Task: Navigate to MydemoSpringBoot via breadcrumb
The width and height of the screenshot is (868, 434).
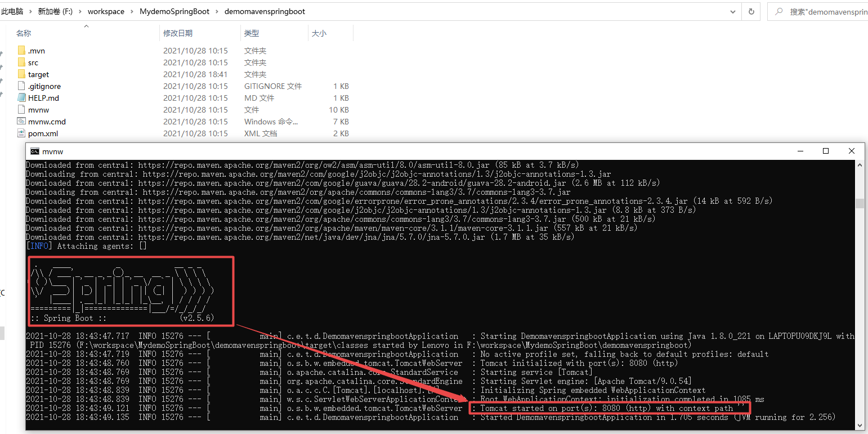Action: [x=175, y=11]
